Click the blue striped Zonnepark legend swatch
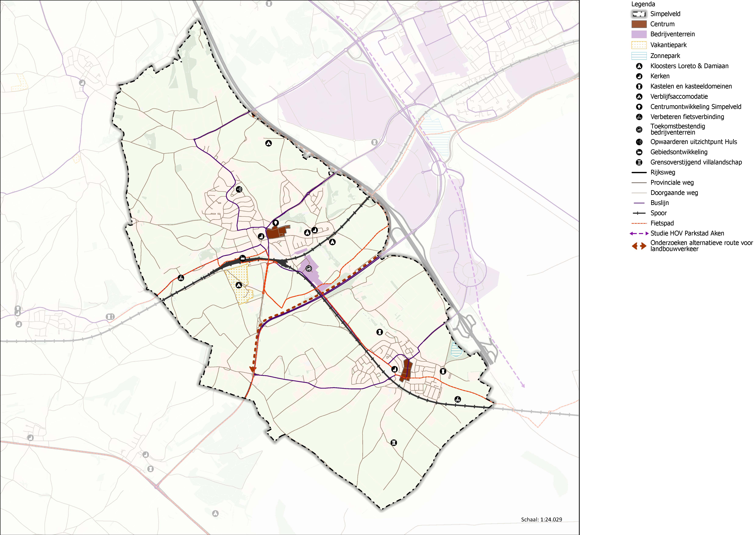756x535 pixels. pos(639,56)
